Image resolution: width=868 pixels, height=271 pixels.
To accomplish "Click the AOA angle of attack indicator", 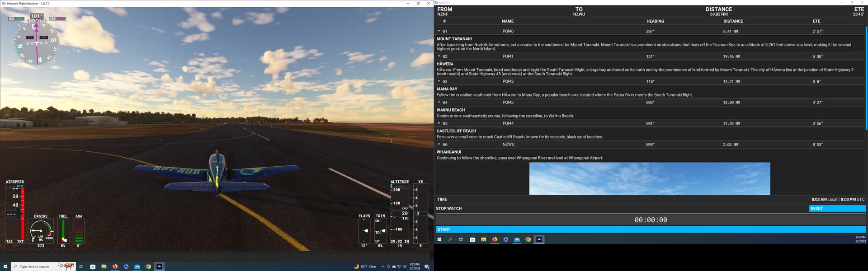I will pos(79,231).
